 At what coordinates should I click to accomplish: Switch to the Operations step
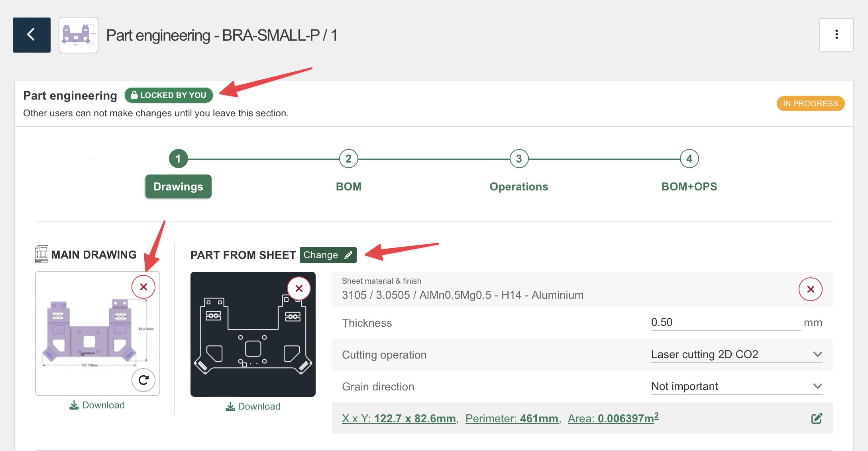518,186
